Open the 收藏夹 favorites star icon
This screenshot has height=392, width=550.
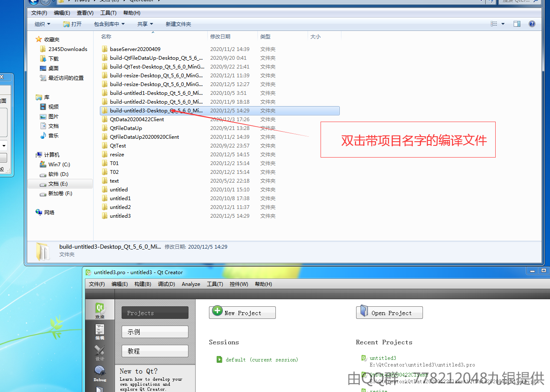[x=39, y=39]
